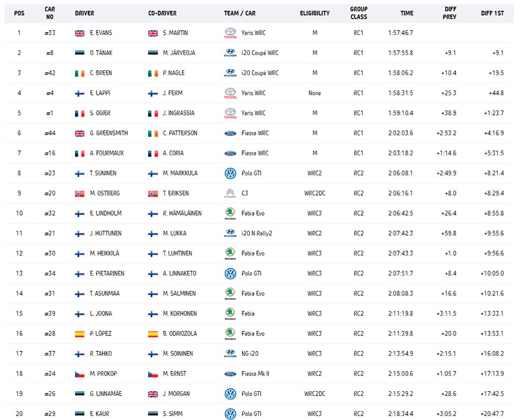The height and width of the screenshot is (420, 523).
Task: Click the Czech flag beside M. Prokop
Action: 80,374
